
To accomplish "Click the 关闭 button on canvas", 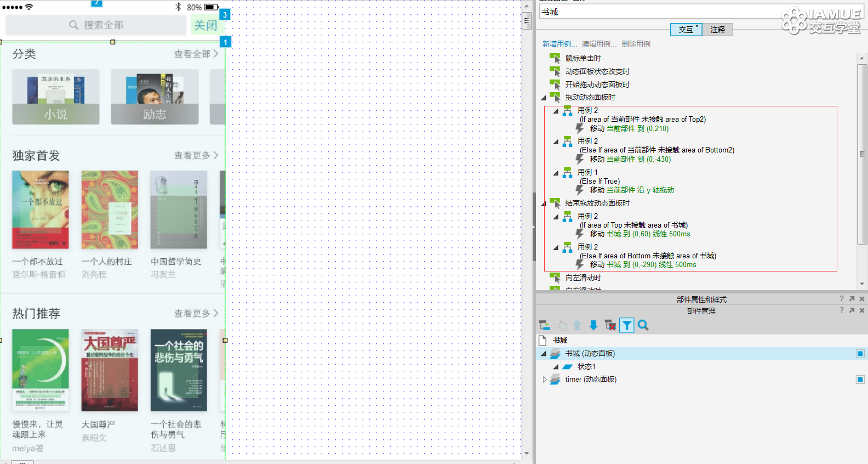I will [x=205, y=25].
